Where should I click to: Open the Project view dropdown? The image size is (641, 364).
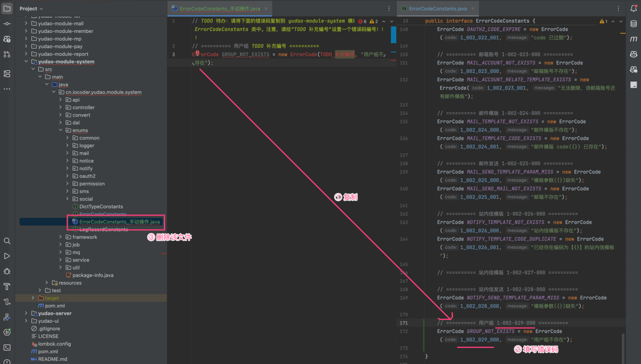click(x=31, y=8)
